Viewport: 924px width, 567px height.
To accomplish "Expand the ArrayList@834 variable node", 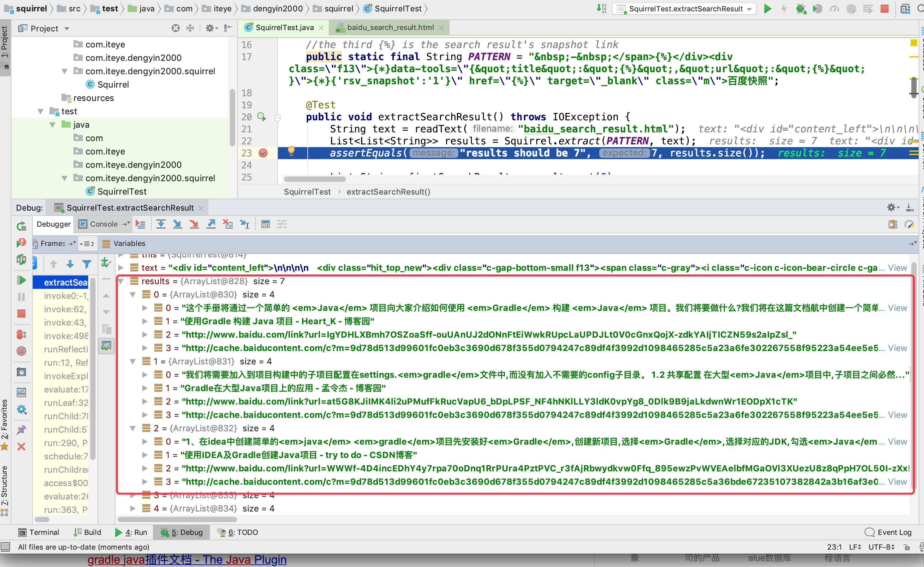I will coord(133,508).
